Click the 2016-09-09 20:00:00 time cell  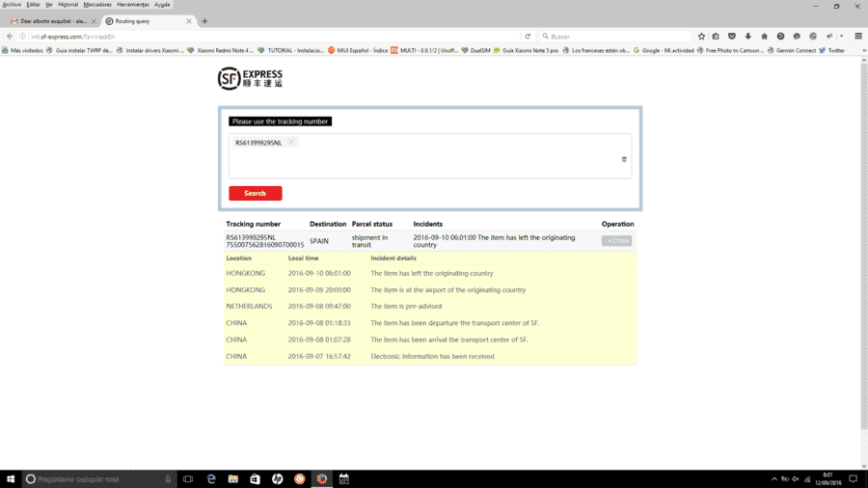point(319,290)
